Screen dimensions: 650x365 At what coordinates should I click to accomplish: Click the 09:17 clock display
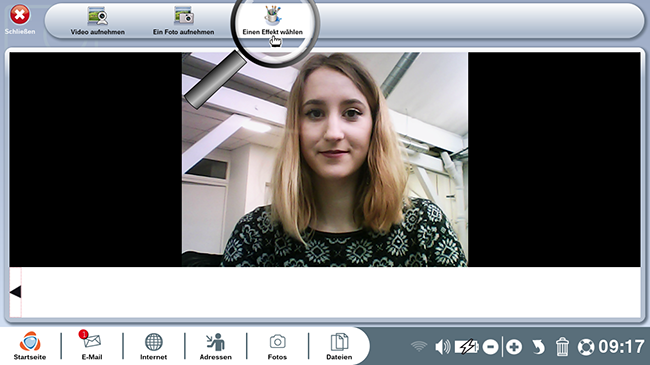pyautogui.click(x=621, y=347)
